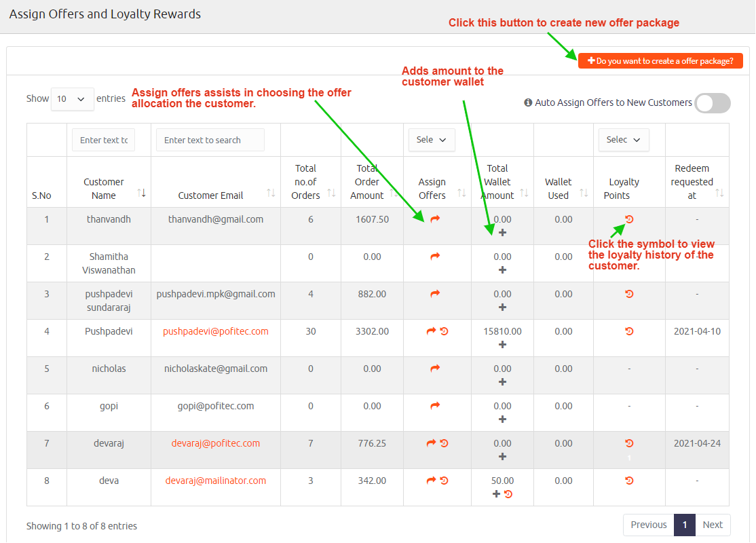Click assign offer arrow for thanvandh
756x543 pixels.
point(435,219)
